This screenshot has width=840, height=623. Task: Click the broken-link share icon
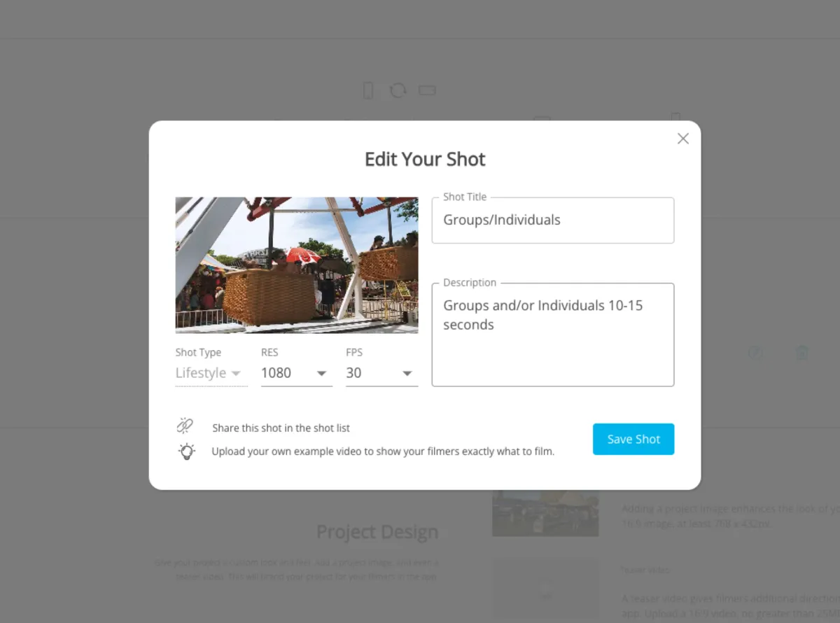[x=185, y=425]
